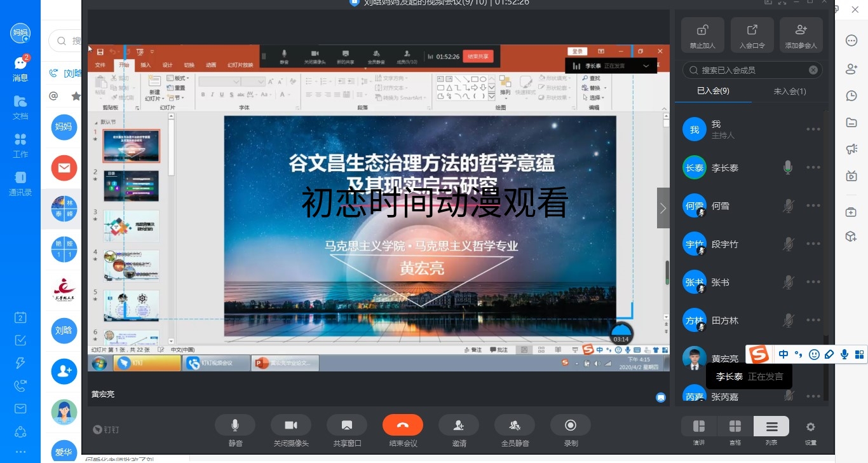Screen dimensions: 868x463
Task: Unmute 张书's microphone
Action: point(788,282)
